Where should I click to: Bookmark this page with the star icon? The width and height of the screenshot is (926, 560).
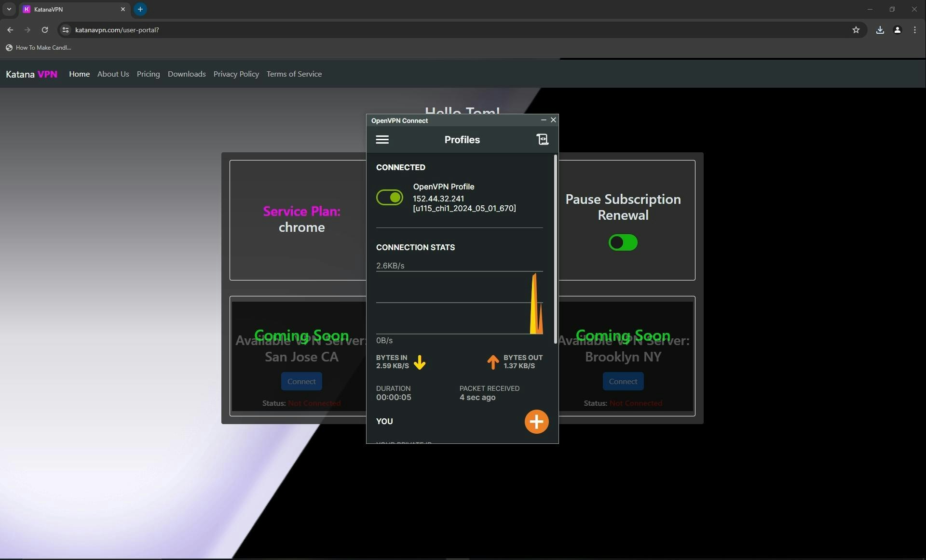point(856,30)
